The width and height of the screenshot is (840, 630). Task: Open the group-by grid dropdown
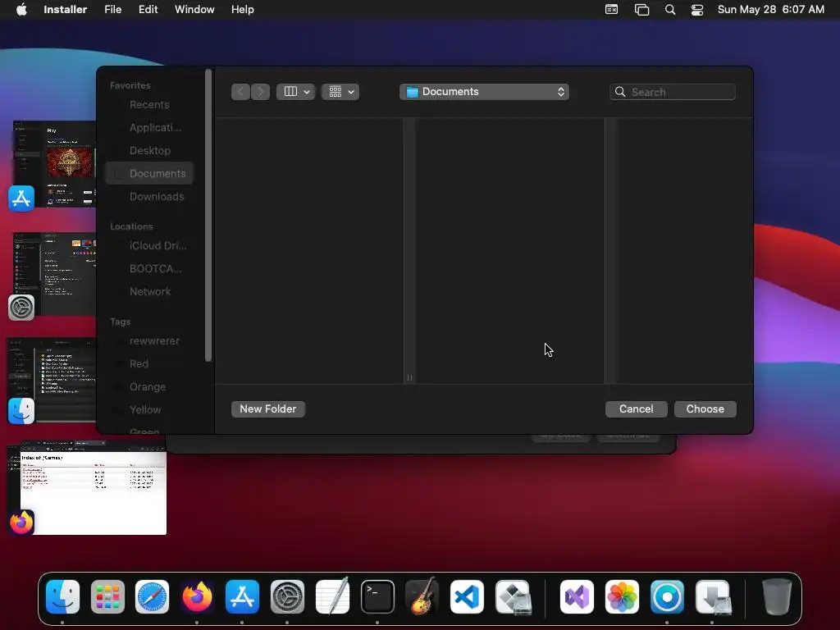pos(340,92)
